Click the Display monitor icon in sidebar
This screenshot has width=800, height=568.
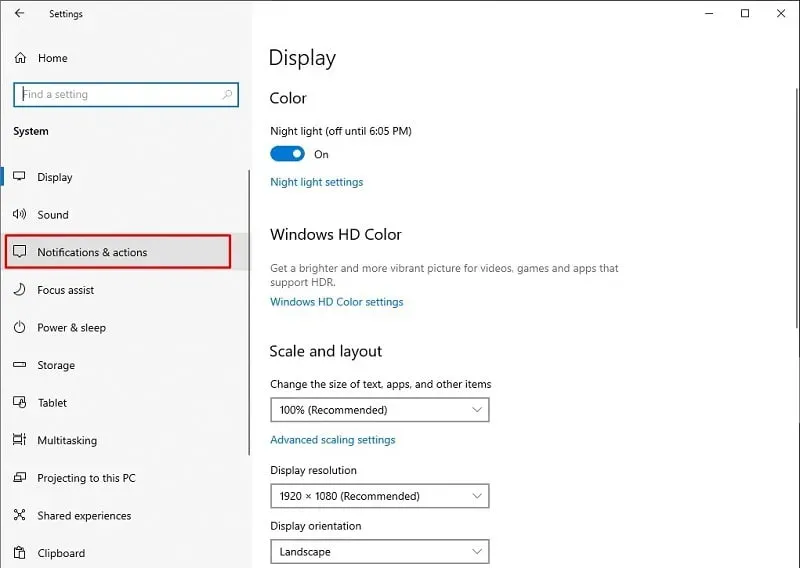pos(19,177)
